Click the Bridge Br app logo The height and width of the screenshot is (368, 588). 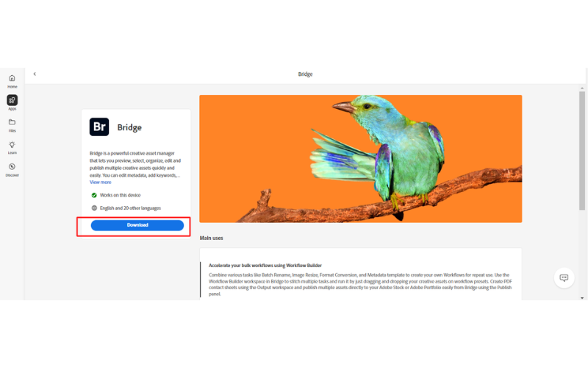click(99, 127)
